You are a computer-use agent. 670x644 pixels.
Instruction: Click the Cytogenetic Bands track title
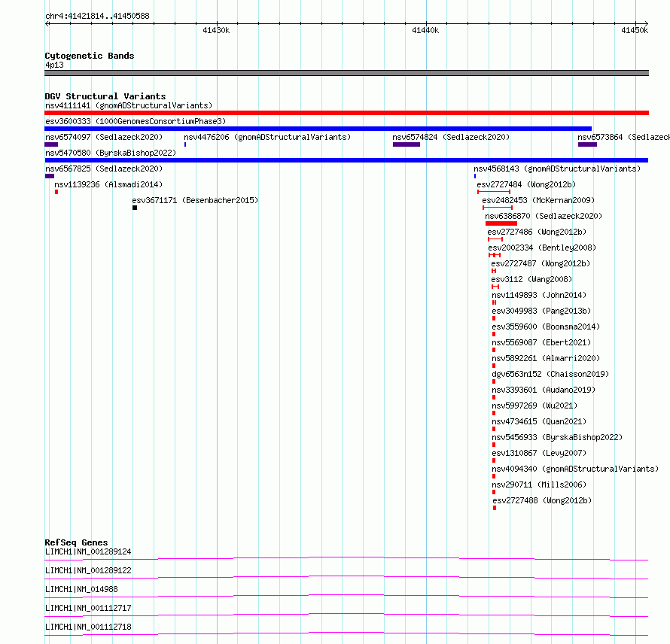(90, 56)
